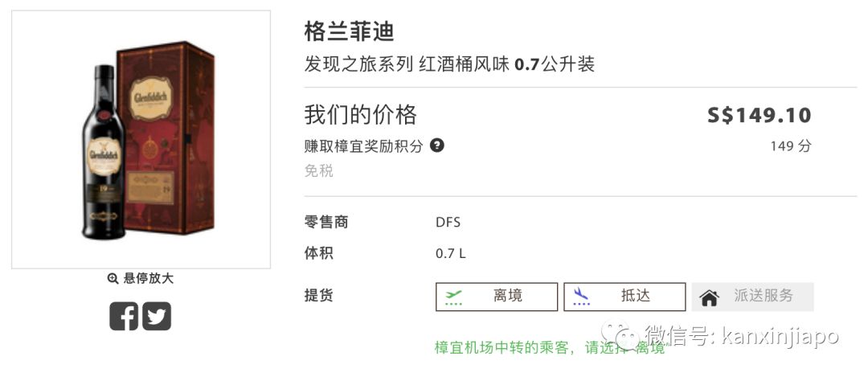Click the S$149.10 price
The width and height of the screenshot is (868, 377).
pos(759,116)
